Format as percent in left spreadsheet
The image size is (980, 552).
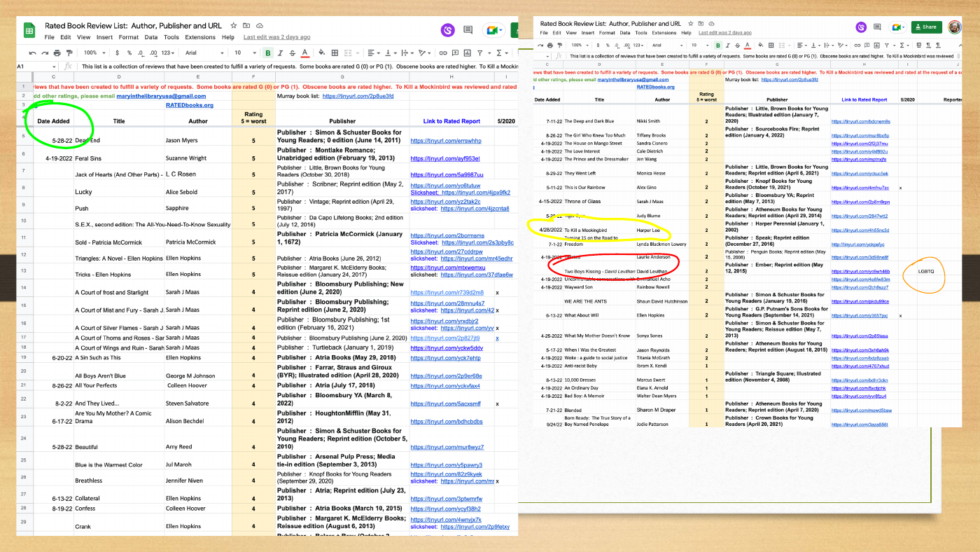tap(129, 53)
